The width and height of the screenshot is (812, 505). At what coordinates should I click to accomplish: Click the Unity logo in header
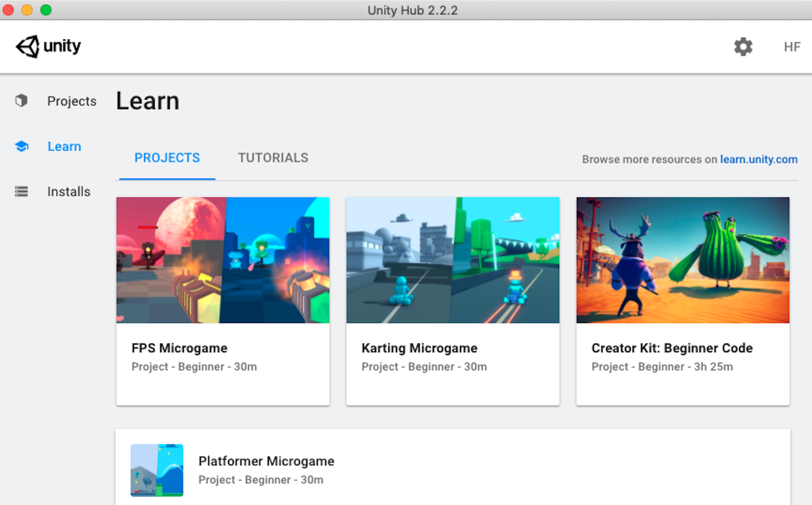point(48,46)
